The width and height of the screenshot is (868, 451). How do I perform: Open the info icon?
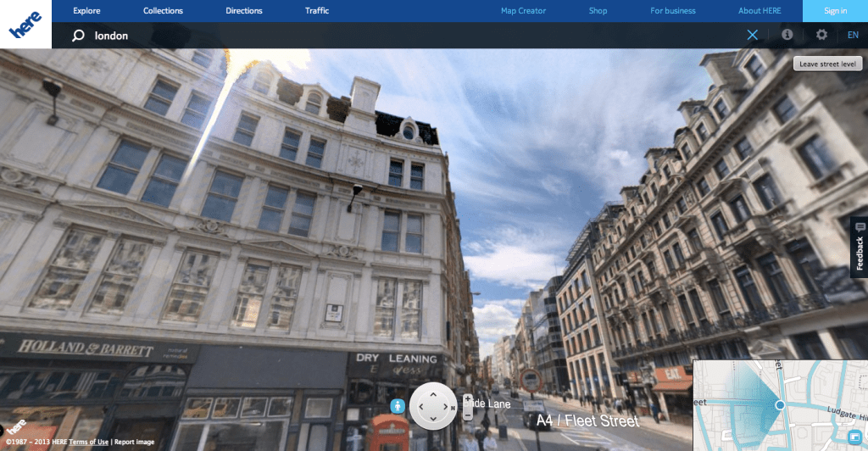[x=787, y=34]
